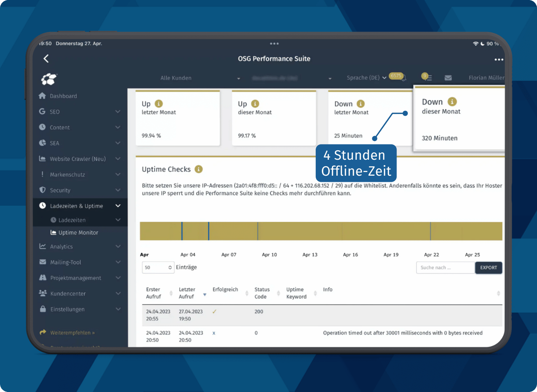Screen dimensions: 537x392
Task: Sort by Letzter Aufruf column
Action: click(192, 293)
